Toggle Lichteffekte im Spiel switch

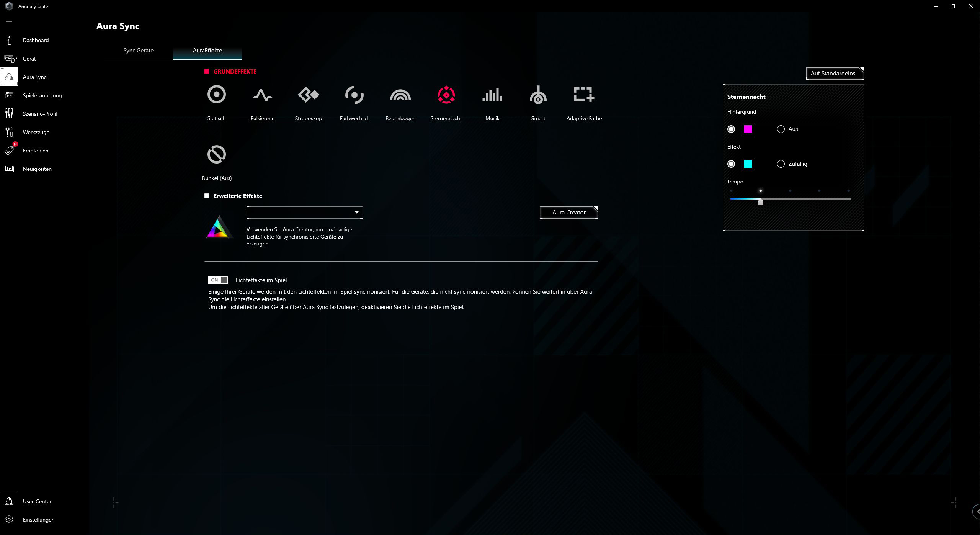click(218, 280)
